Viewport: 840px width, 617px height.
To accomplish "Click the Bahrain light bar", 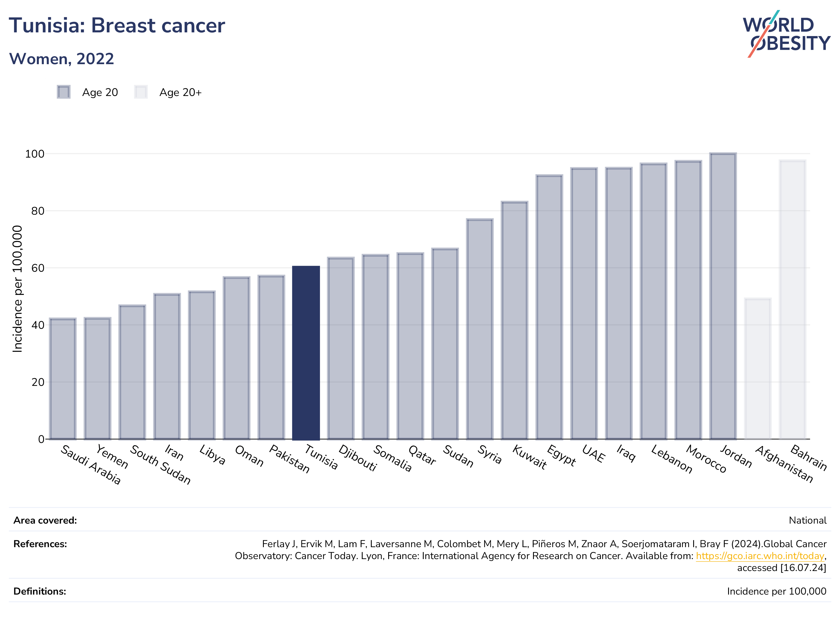I will pyautogui.click(x=793, y=300).
